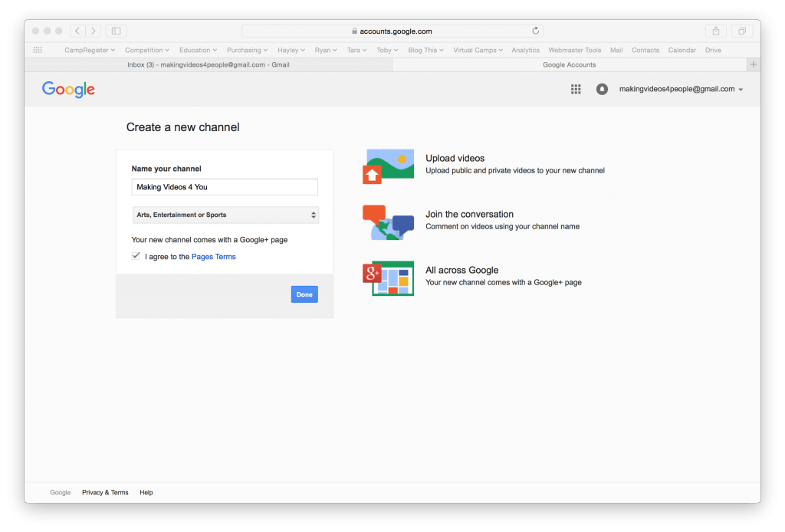Open the Webmaster Tools bookmark

(574, 50)
